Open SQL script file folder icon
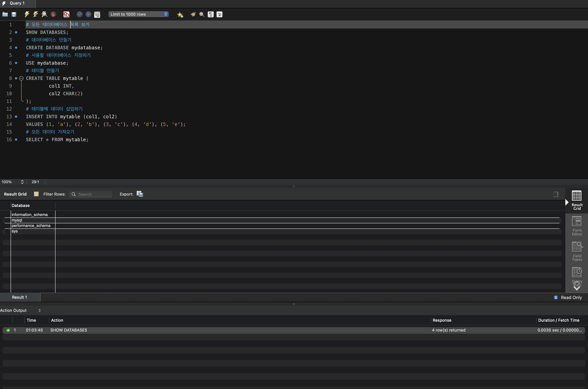 [5, 14]
